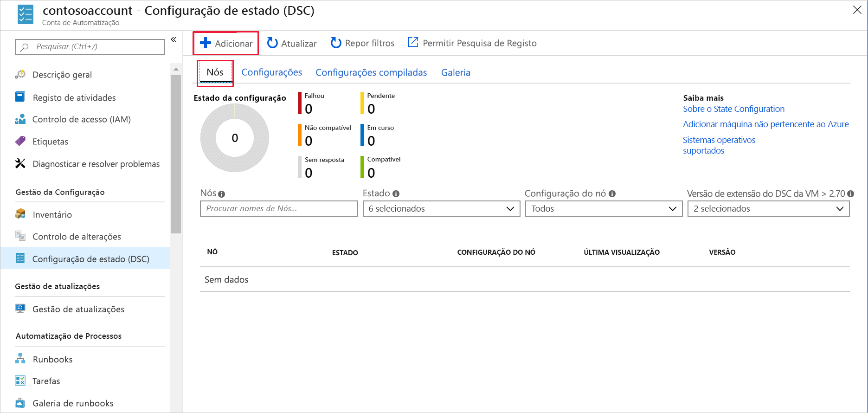Screen dimensions: 868x413
Task: Click the Compatível green status counter
Action: [380, 167]
